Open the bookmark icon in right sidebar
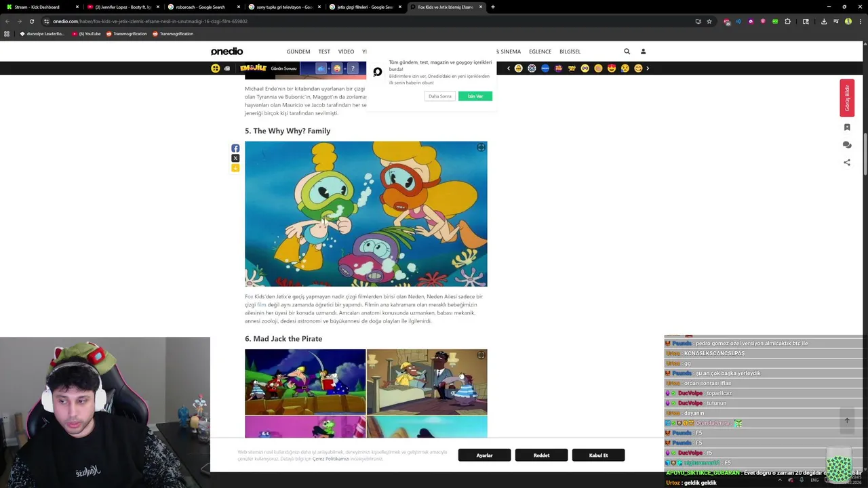The height and width of the screenshot is (488, 868). point(847,127)
